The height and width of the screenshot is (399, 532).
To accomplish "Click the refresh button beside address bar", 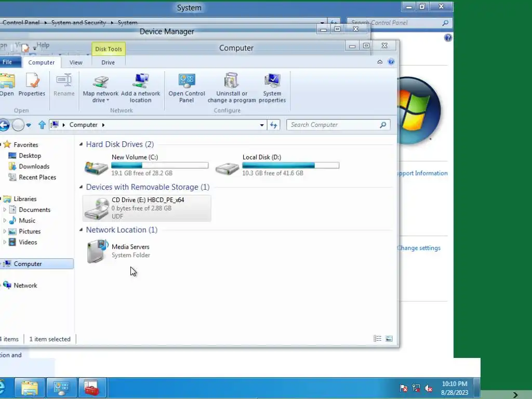I will [273, 125].
